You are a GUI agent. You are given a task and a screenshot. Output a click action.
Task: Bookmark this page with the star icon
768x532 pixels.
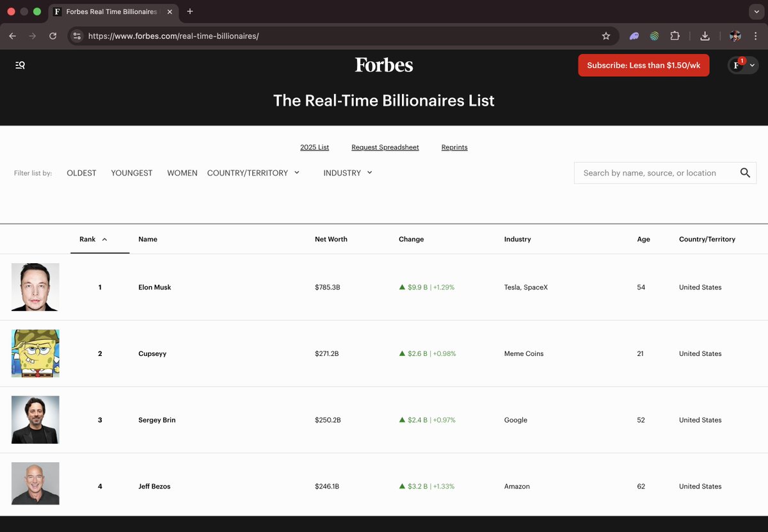[x=606, y=36]
